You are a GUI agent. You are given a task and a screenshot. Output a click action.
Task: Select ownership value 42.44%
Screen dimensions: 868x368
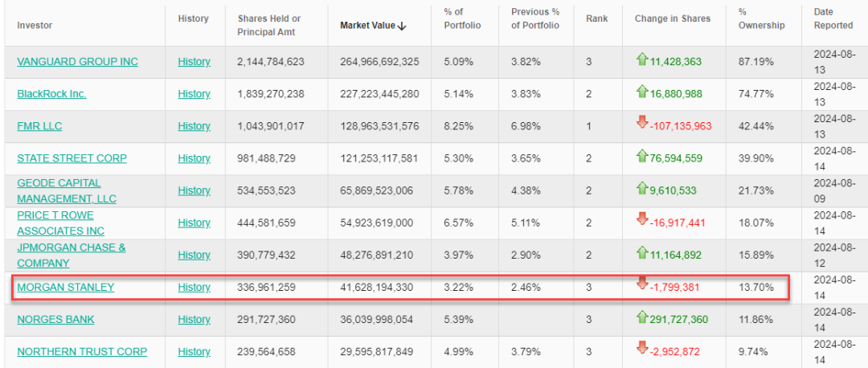coord(755,126)
